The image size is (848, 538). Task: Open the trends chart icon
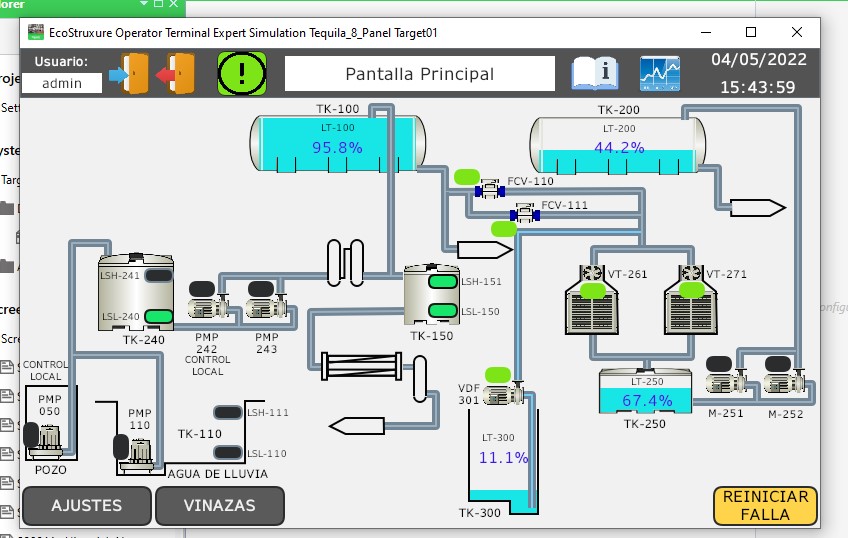point(660,73)
